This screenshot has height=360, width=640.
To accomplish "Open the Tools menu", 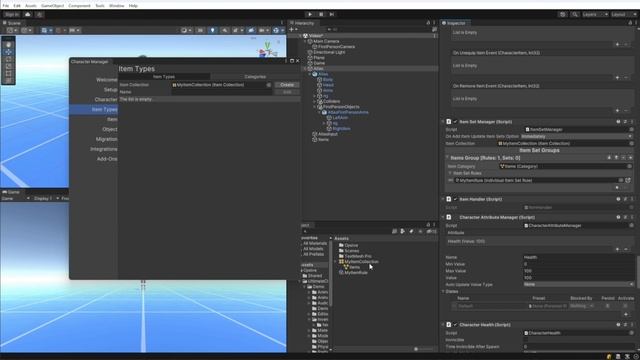I will [x=100, y=6].
